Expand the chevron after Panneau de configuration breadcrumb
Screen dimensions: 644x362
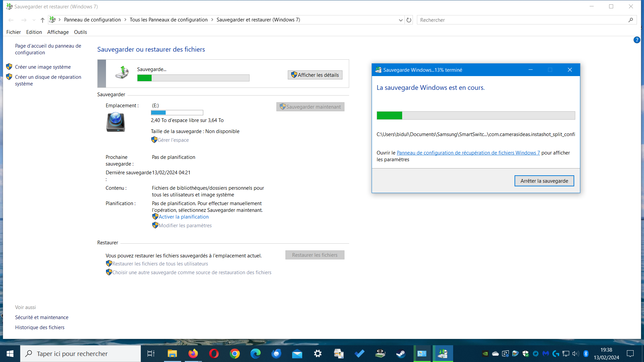coord(125,20)
